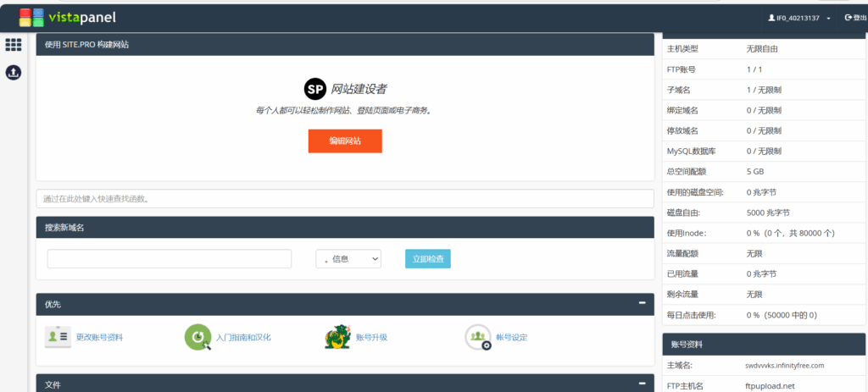Viewport: 868px width, 392px height.
Task: Open the 账号升级 link
Action: tap(371, 337)
